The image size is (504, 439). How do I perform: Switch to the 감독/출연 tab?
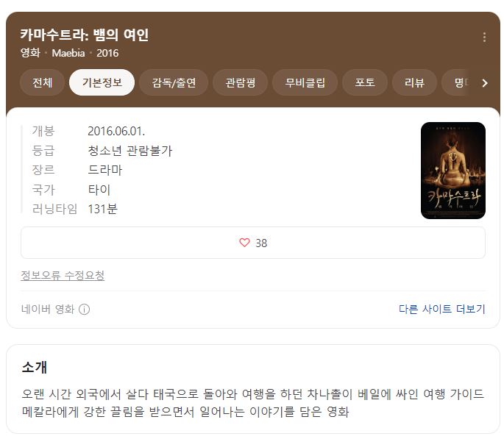(x=174, y=82)
